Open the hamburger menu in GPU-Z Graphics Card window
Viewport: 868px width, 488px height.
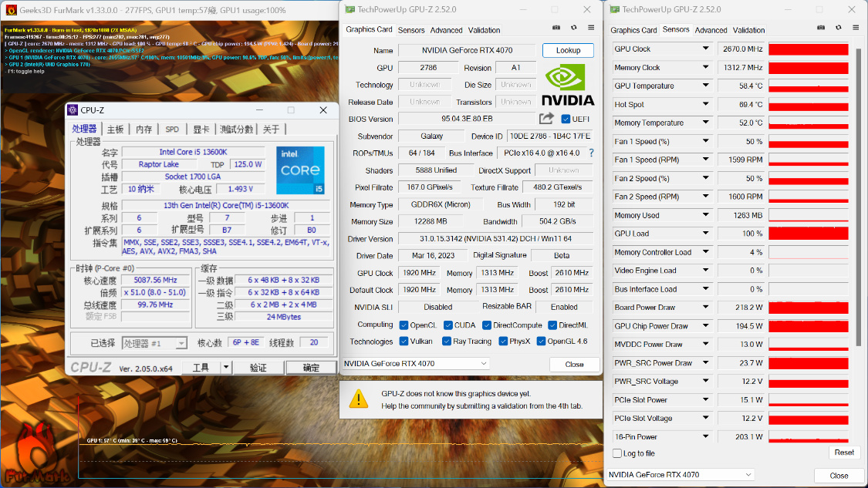click(591, 28)
